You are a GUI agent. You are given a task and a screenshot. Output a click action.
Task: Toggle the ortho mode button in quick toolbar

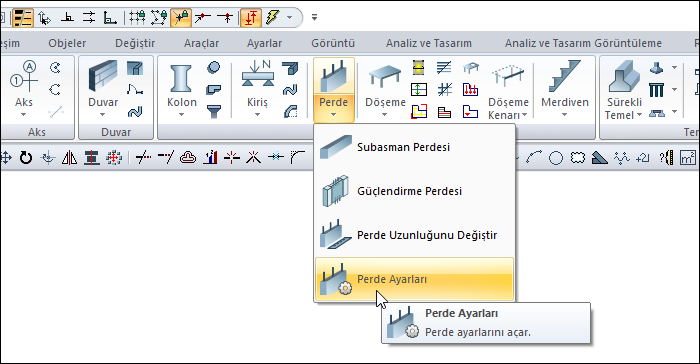110,18
